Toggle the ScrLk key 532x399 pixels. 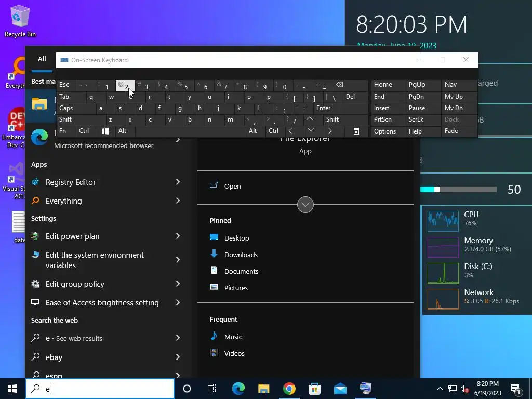(x=423, y=120)
